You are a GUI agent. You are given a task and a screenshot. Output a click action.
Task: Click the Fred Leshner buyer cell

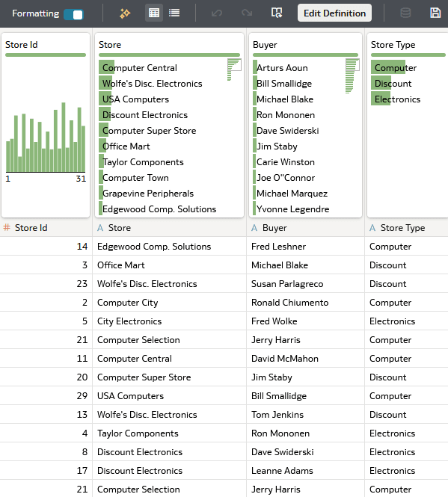[x=306, y=247]
